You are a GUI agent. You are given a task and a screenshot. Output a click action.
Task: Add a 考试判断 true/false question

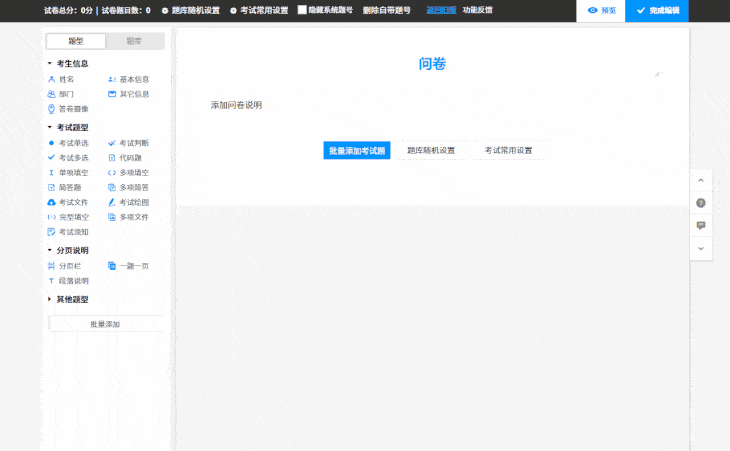tap(128, 143)
